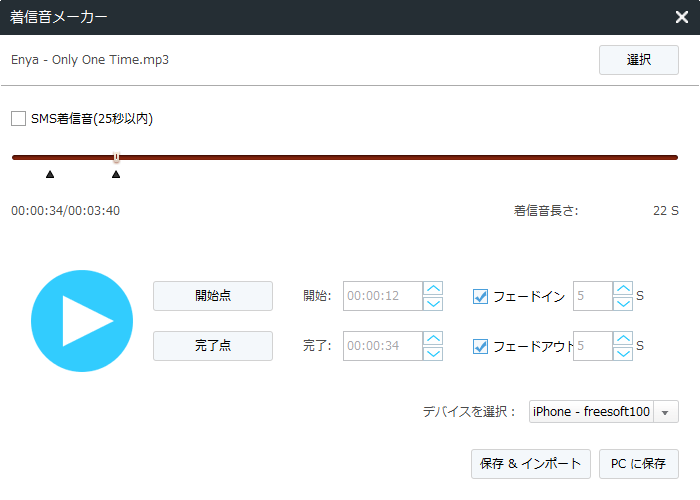Click the PC に保存 button
Screen dimensions: 700x500
click(x=638, y=464)
